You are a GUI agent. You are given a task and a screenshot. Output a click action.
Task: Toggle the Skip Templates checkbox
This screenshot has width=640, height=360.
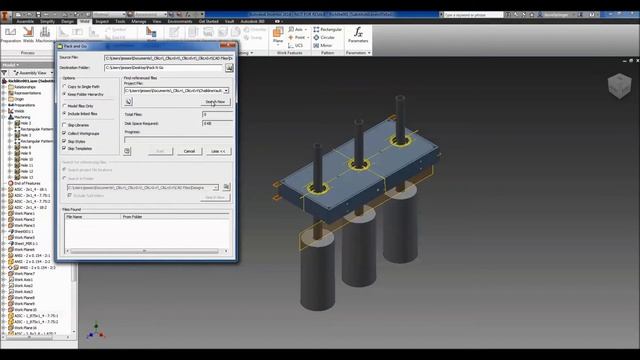64,149
